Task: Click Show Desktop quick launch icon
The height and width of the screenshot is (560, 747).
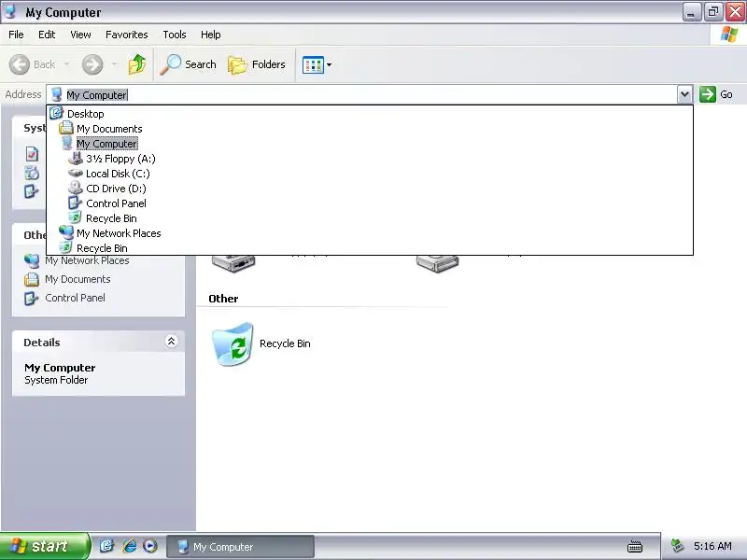Action: pyautogui.click(x=106, y=546)
